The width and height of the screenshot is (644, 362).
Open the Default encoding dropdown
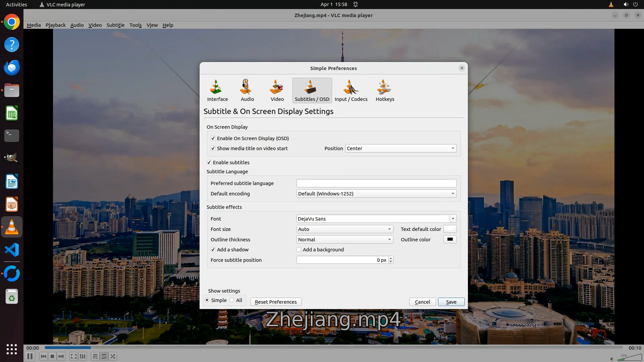(376, 193)
